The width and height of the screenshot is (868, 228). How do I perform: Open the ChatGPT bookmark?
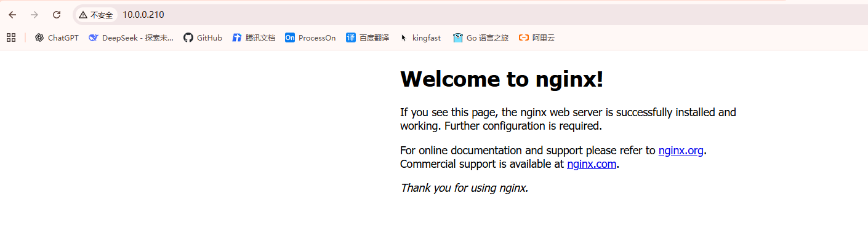[x=57, y=37]
